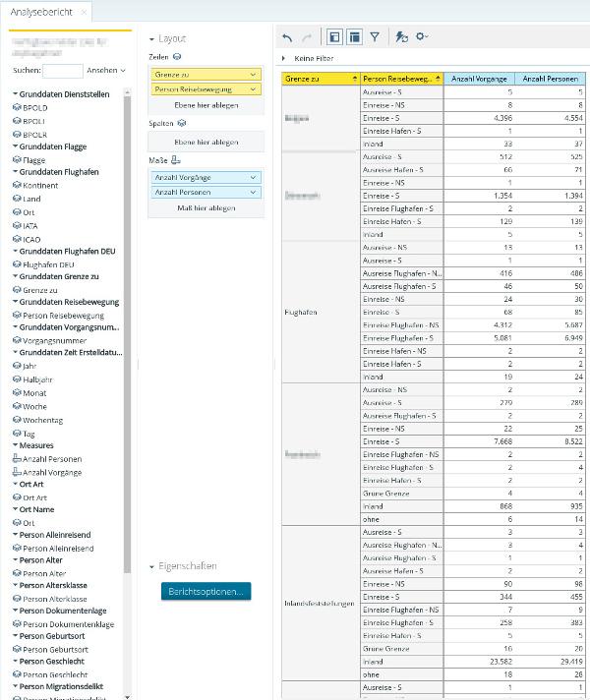The image size is (590, 700).
Task: Click Anzahl Personen measure icon in tree
Action: click(x=17, y=458)
